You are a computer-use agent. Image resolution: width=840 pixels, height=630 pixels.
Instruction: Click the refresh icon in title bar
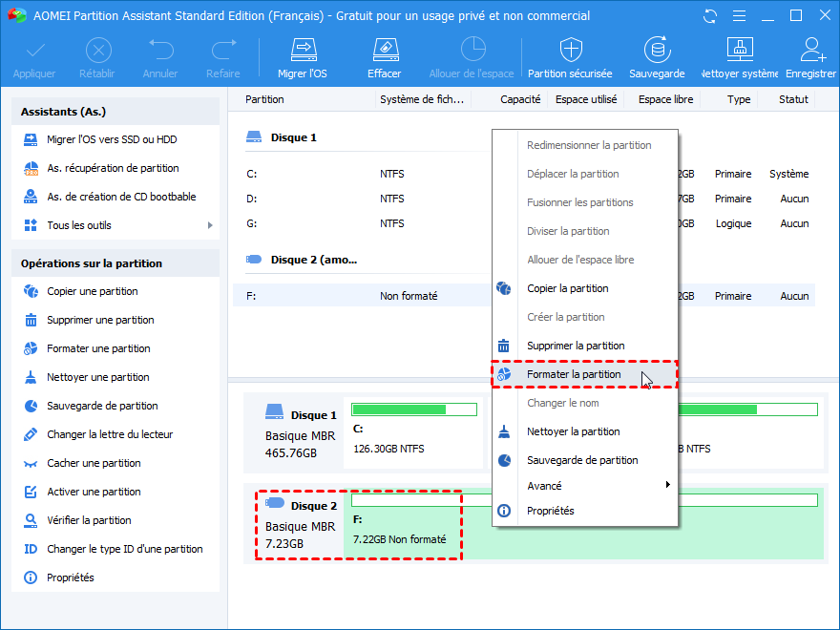pos(710,16)
